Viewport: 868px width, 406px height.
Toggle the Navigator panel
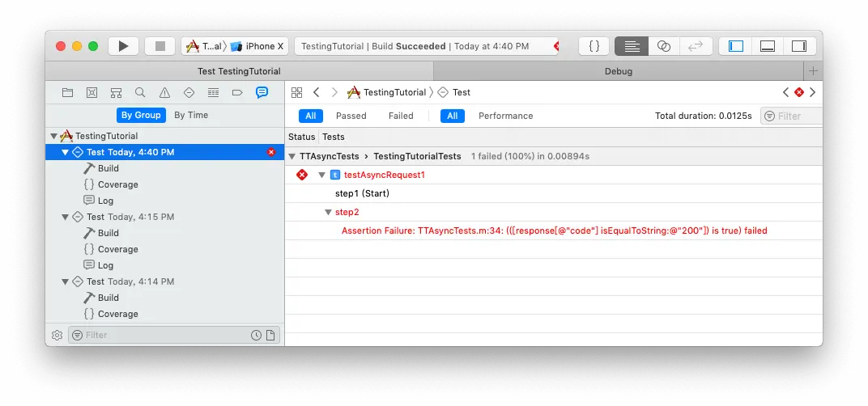(x=736, y=46)
